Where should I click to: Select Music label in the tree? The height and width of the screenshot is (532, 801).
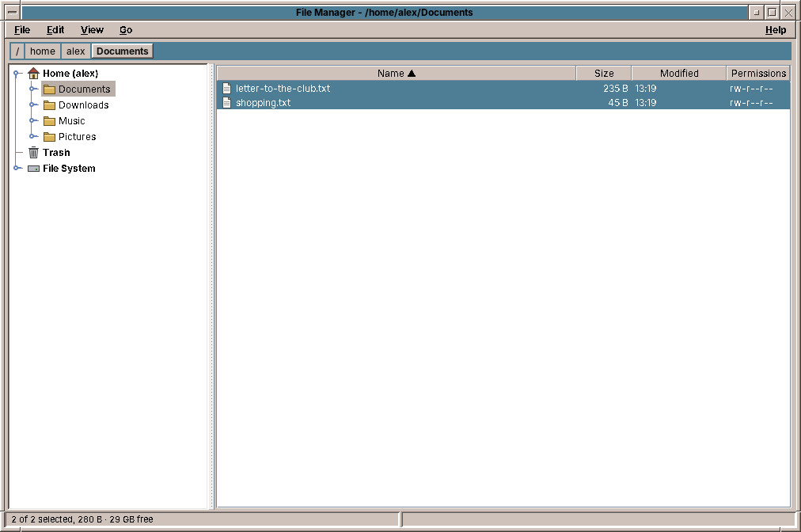pos(71,120)
